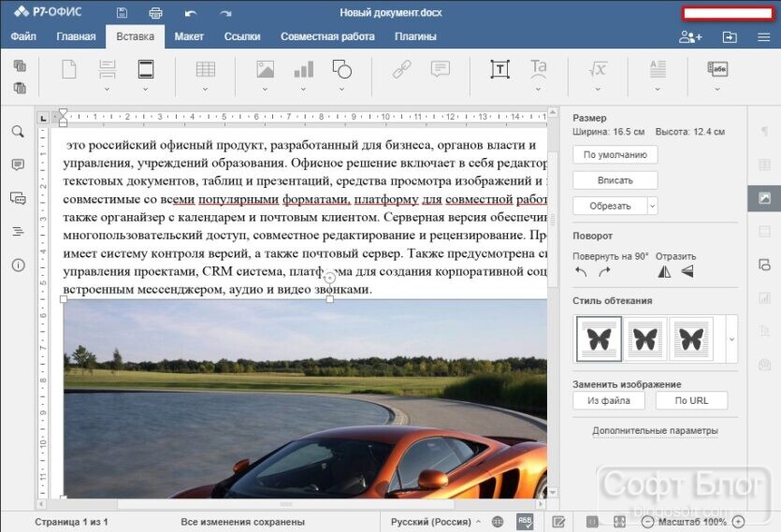
Task: Insert a shape
Action: click(x=341, y=69)
